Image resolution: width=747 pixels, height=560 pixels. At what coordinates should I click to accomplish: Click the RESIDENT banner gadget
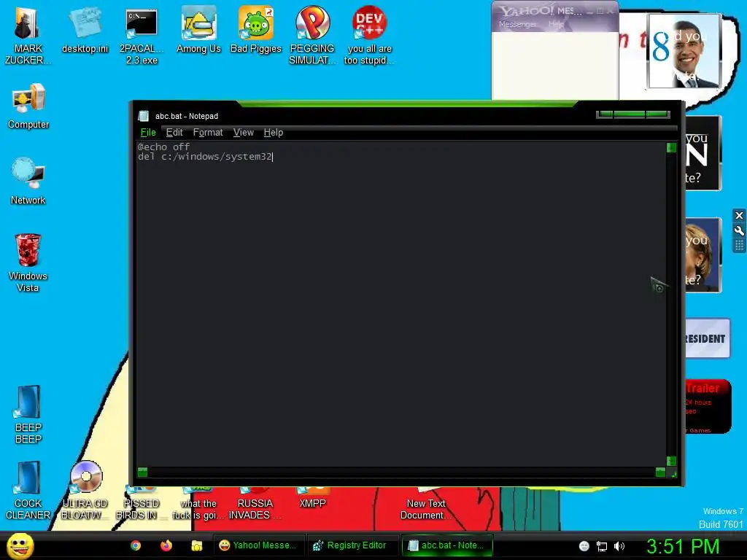coord(708,338)
